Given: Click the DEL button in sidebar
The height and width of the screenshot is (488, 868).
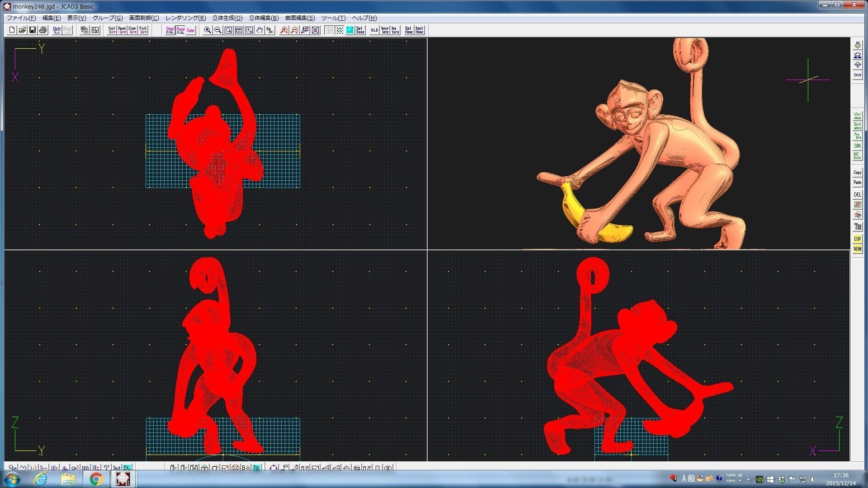Looking at the screenshot, I should click(857, 195).
